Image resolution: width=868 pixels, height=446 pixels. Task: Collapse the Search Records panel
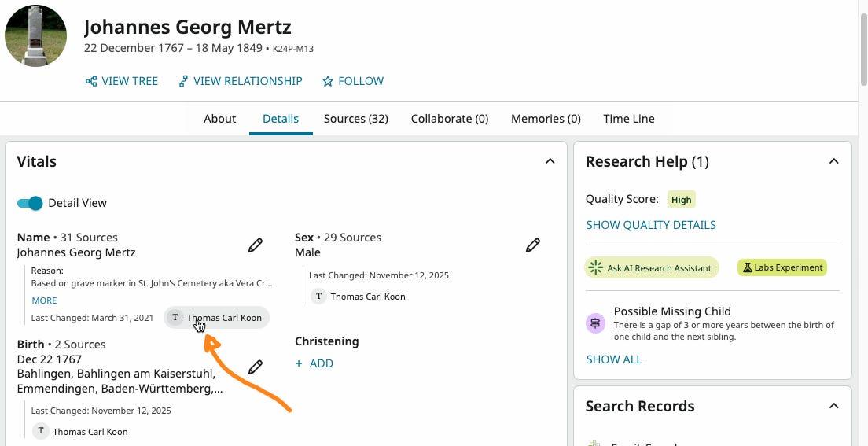833,406
